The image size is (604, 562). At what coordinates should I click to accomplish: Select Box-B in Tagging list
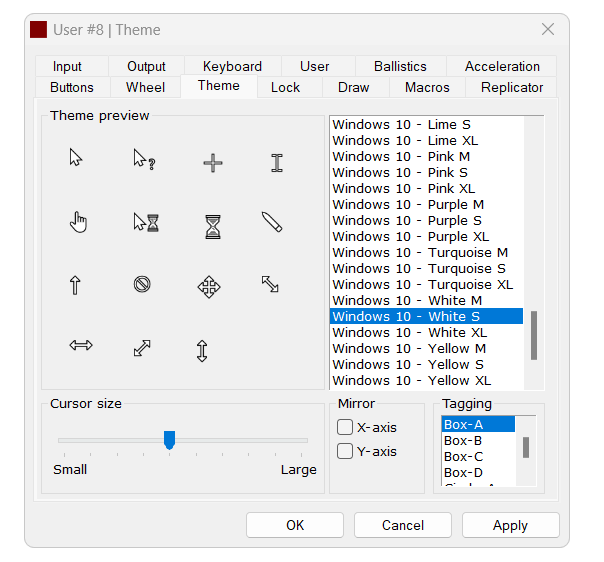(463, 441)
